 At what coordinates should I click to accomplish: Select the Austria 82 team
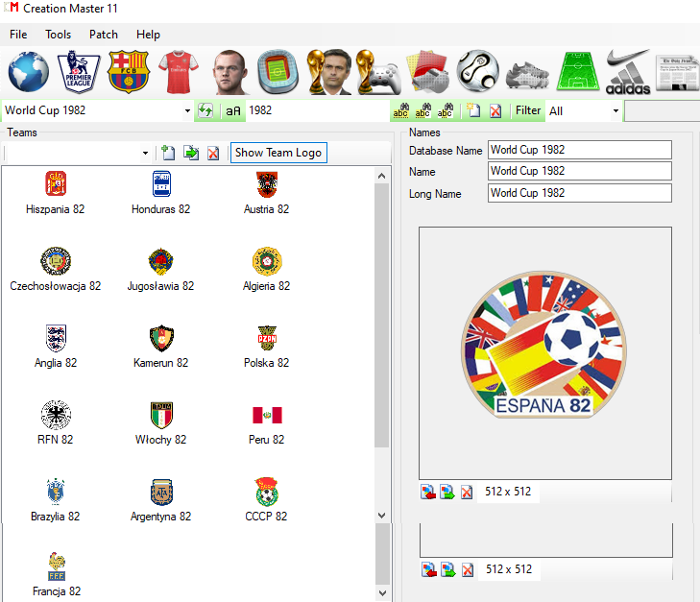(x=267, y=193)
